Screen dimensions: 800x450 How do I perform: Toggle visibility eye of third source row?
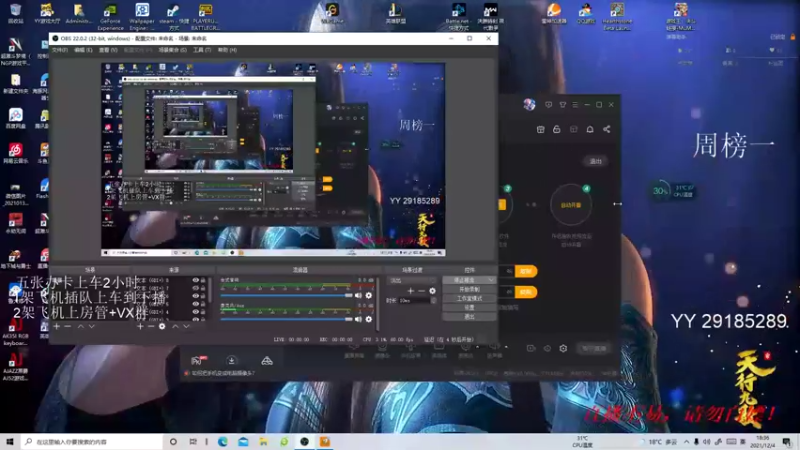point(195,296)
